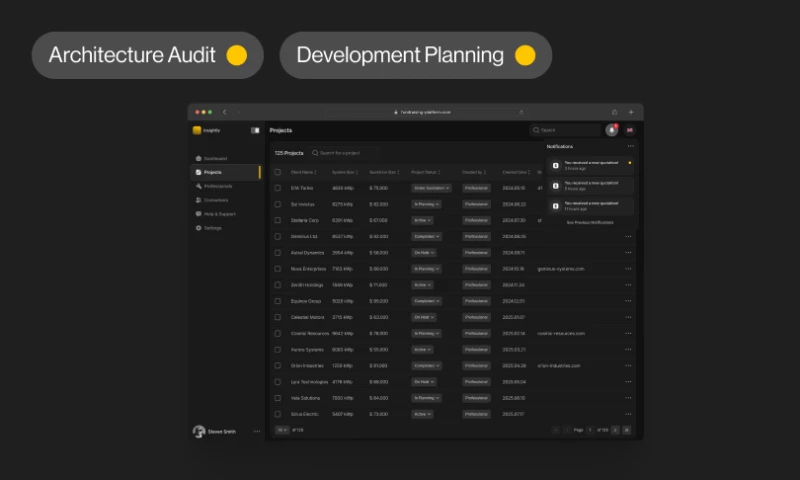Open the 3 hours ago quotation notification

click(590, 165)
